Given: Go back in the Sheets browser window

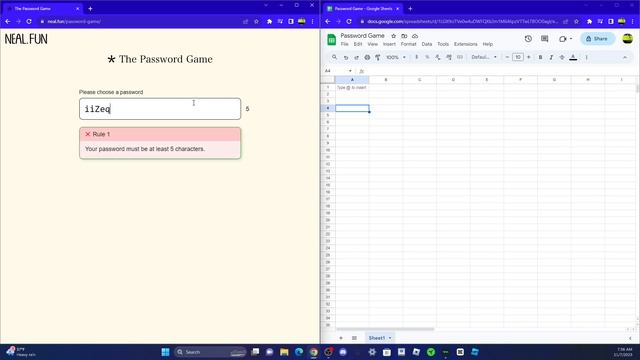Looking at the screenshot, I should tap(328, 21).
